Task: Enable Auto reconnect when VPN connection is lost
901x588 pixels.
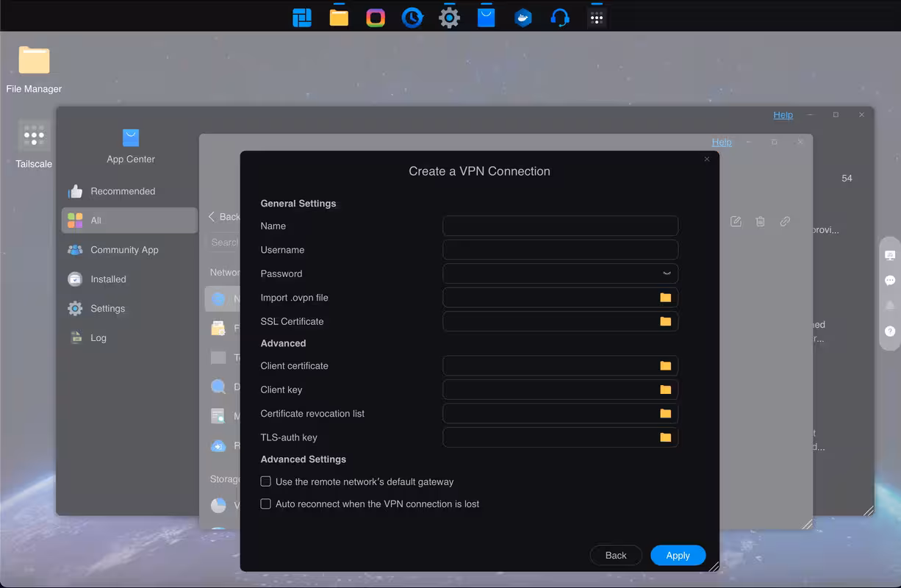Action: click(266, 503)
